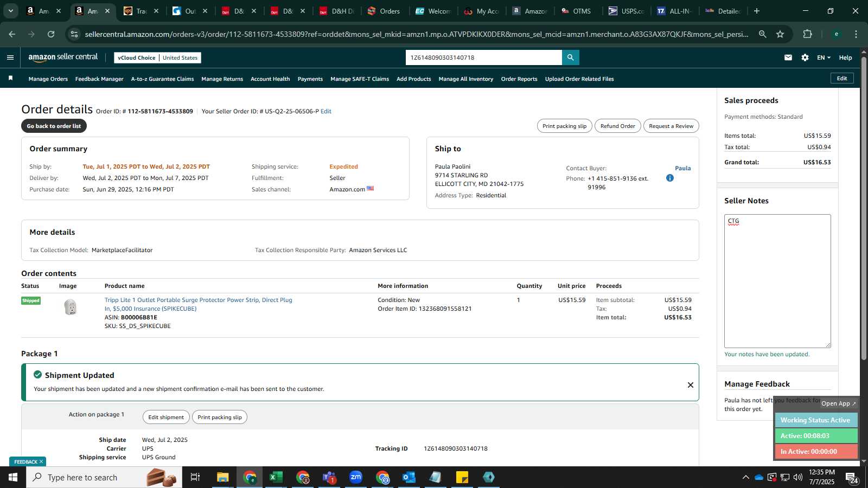
Task: Open the mail messages icon
Action: (x=788, y=57)
